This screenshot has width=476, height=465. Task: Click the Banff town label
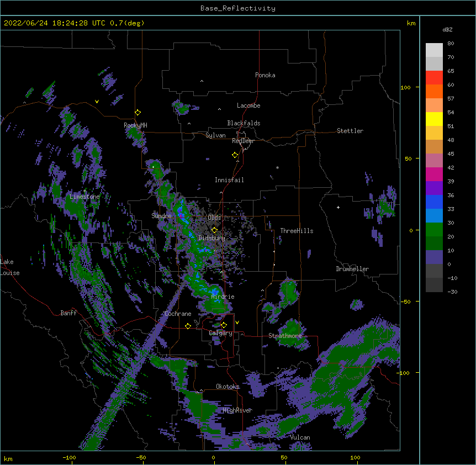click(x=68, y=313)
